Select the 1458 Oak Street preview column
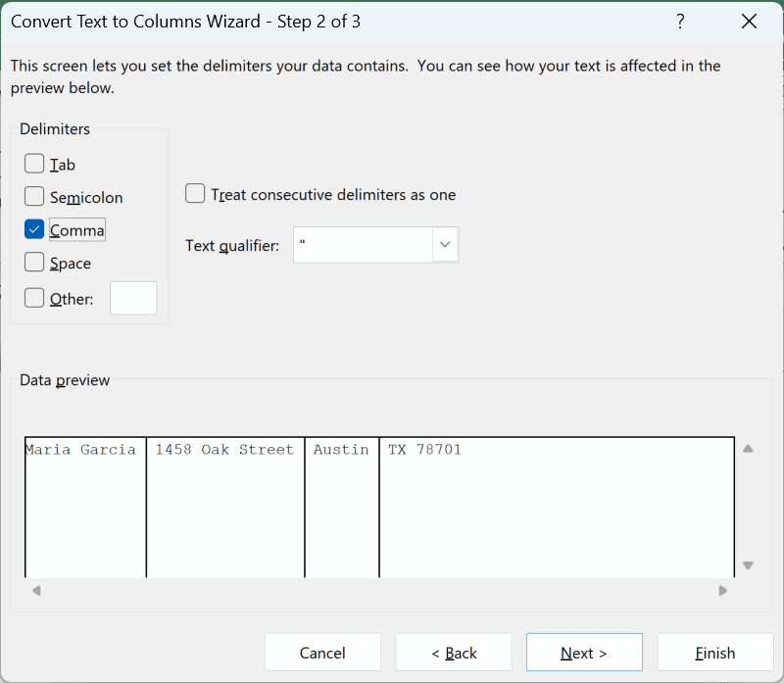This screenshot has width=784, height=683. click(225, 508)
